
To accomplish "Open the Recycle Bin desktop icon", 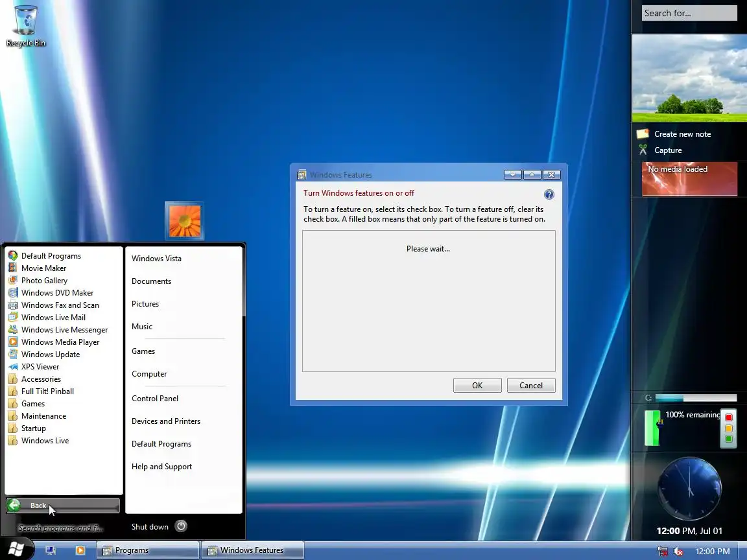I will [25, 26].
